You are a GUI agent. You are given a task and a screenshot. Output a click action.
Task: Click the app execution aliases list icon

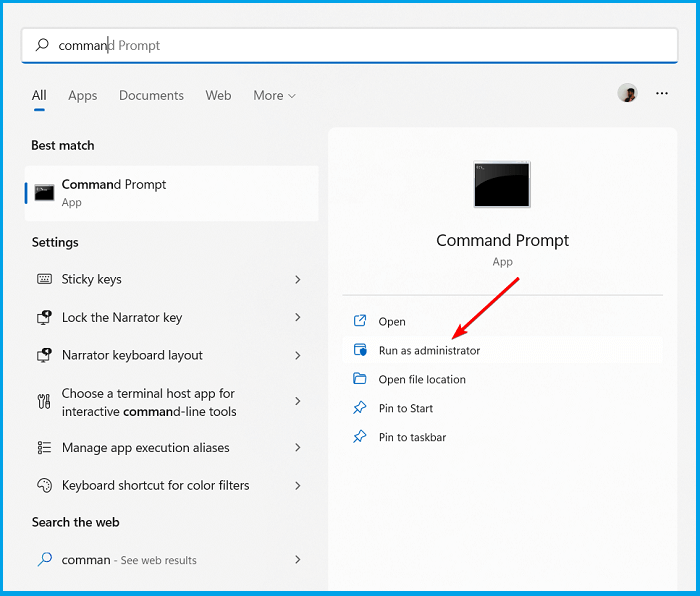point(44,448)
